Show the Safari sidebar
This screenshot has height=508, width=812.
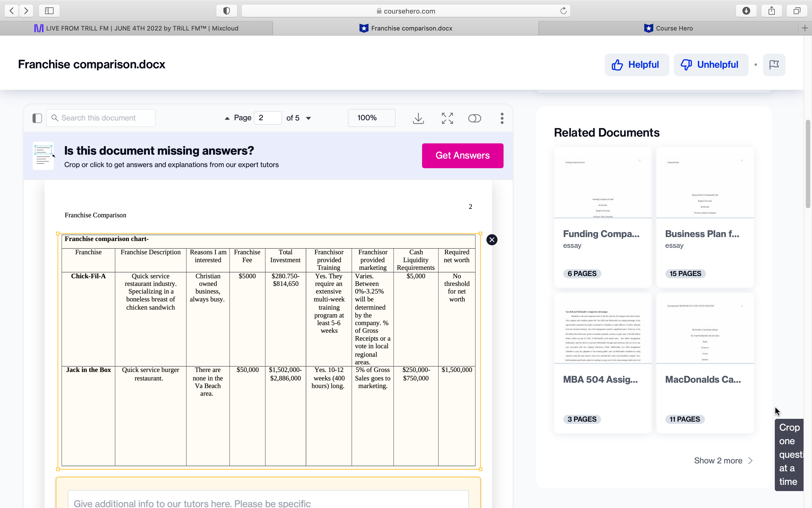(x=49, y=11)
